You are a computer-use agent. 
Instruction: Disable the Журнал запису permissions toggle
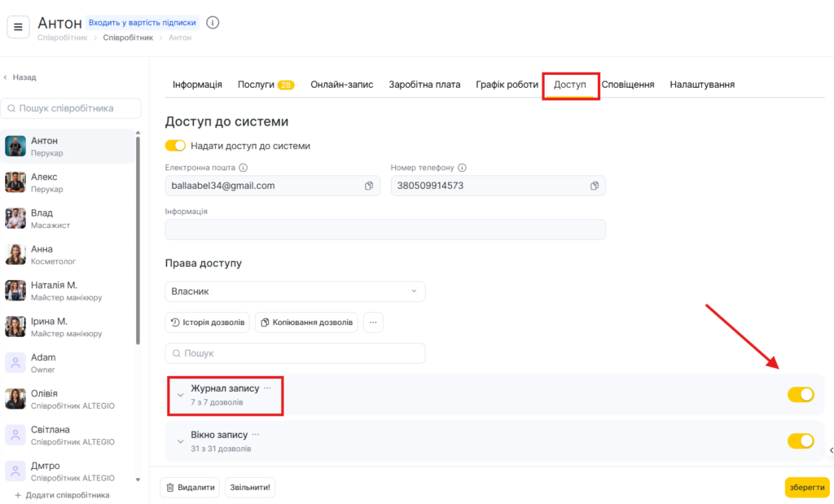(x=800, y=395)
